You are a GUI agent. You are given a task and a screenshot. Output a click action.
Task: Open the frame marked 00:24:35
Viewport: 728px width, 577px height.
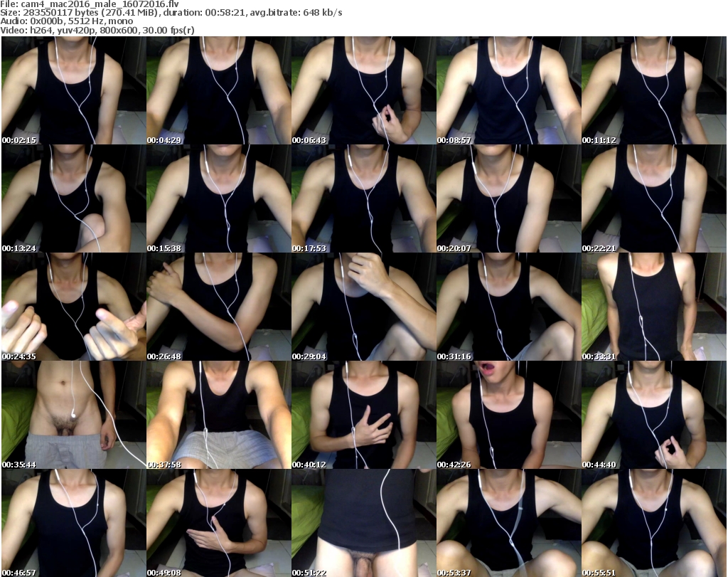coord(74,307)
